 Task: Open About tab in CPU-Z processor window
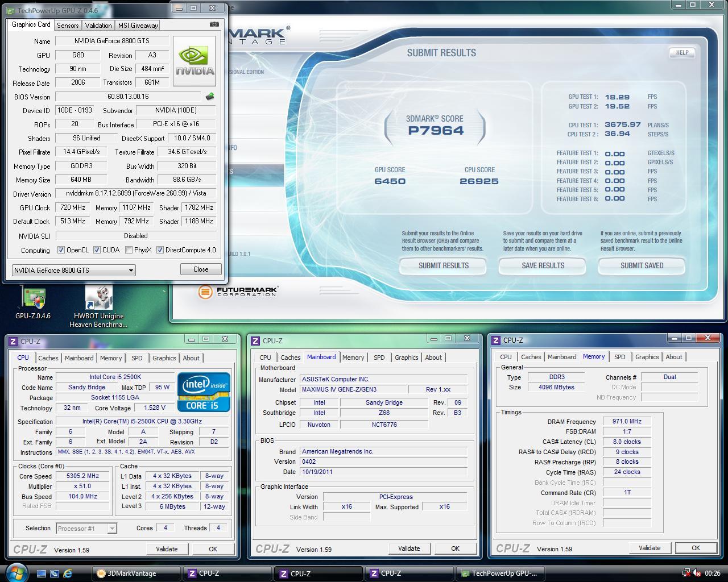(x=191, y=358)
